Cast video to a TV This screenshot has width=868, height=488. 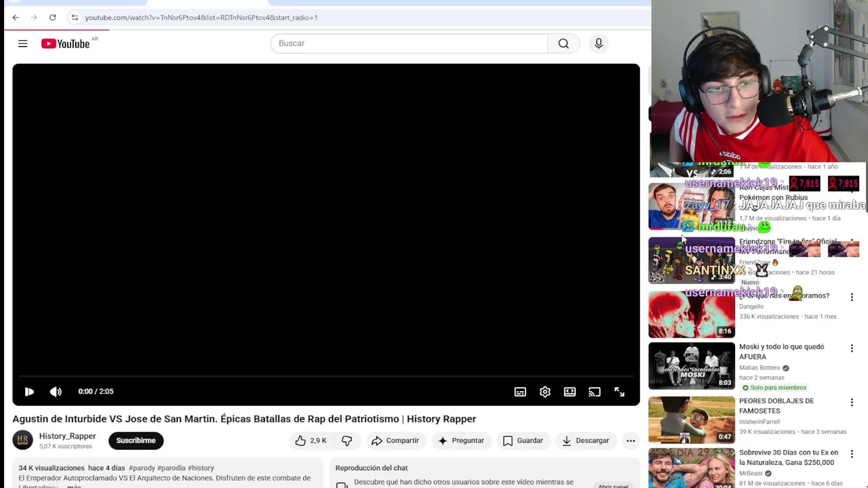click(595, 392)
